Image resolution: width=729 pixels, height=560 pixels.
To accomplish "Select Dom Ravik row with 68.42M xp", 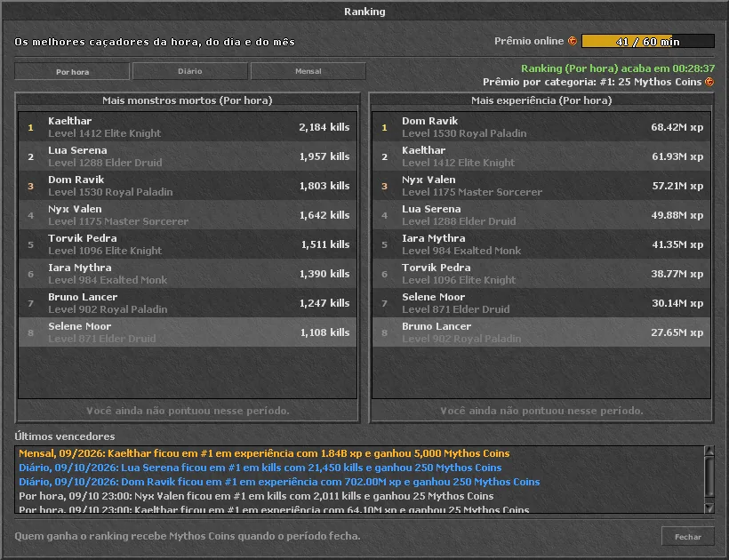I will (x=541, y=127).
